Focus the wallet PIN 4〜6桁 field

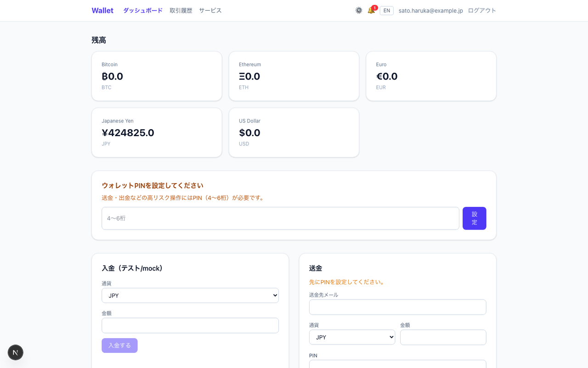coord(280,218)
